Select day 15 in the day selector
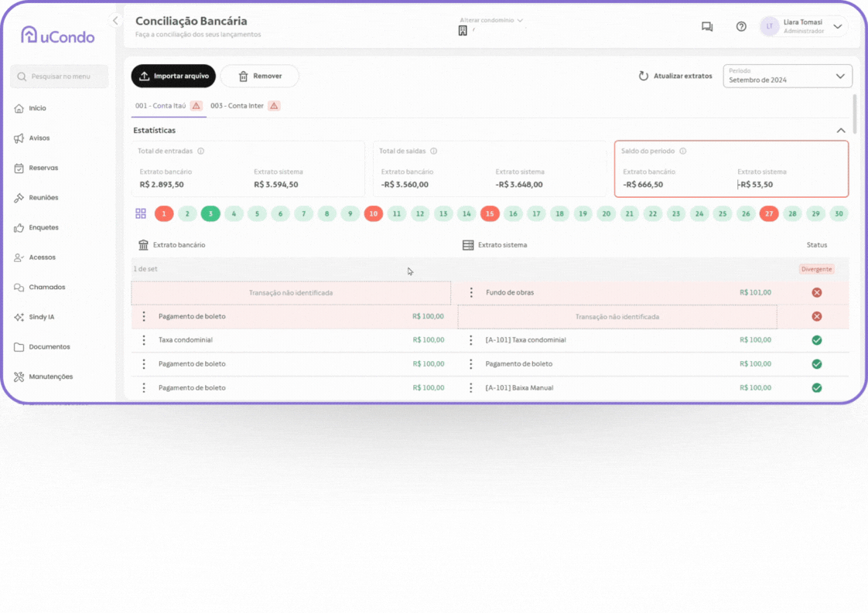Viewport: 868px width, 613px height. 490,214
